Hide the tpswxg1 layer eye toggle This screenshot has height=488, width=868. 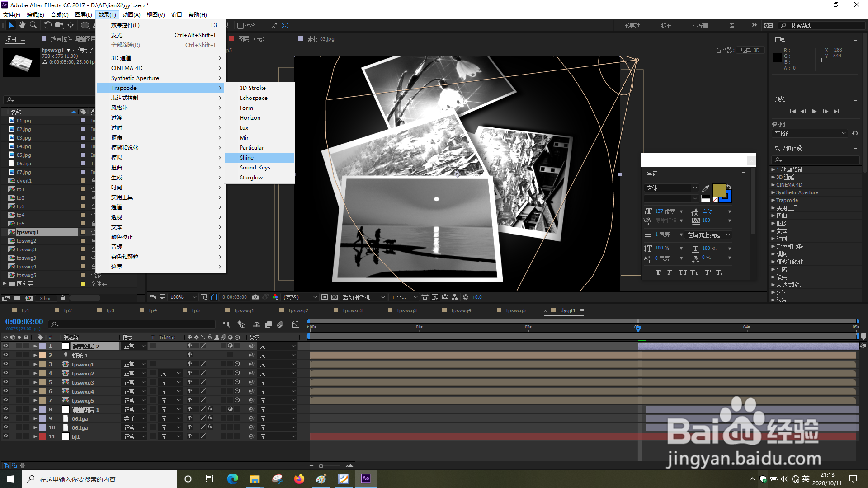[6, 364]
